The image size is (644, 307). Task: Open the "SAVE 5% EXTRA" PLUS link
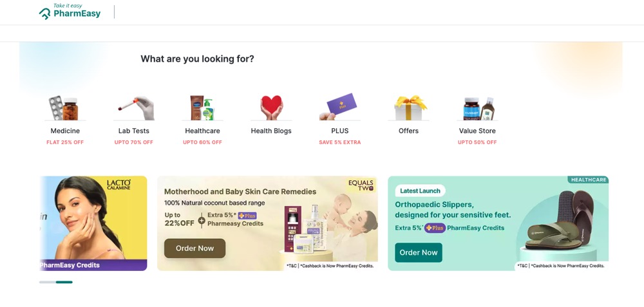[x=340, y=142]
